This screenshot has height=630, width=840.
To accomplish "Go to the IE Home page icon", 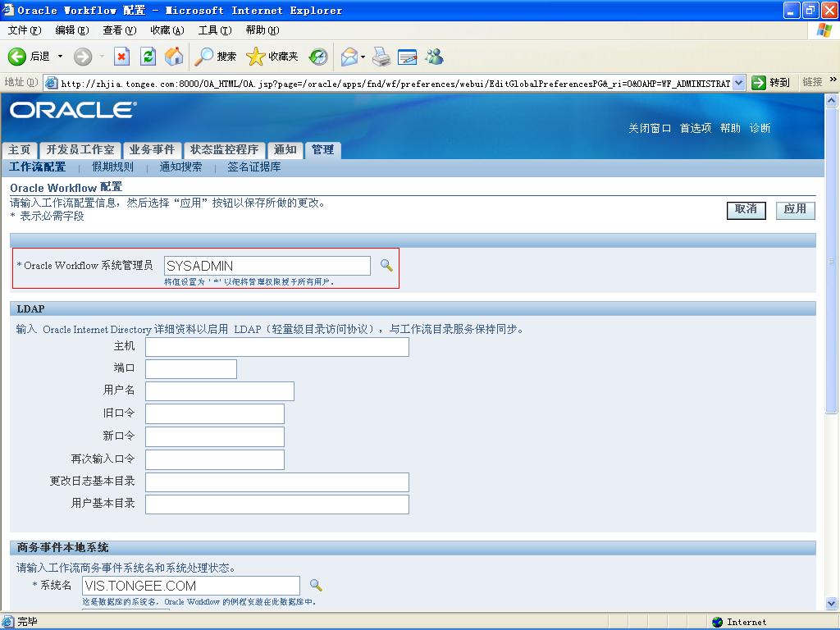I will 174,57.
